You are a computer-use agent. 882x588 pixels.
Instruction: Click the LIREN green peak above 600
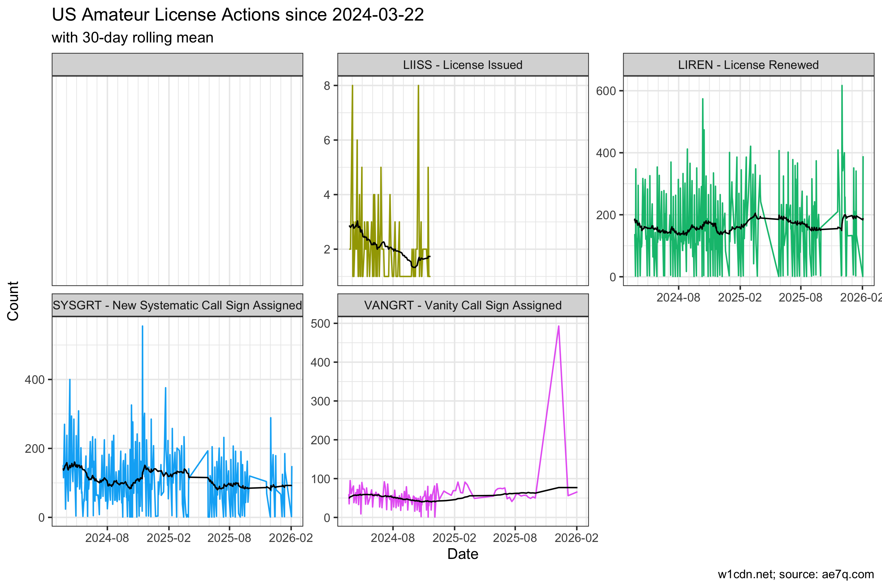pyautogui.click(x=842, y=86)
